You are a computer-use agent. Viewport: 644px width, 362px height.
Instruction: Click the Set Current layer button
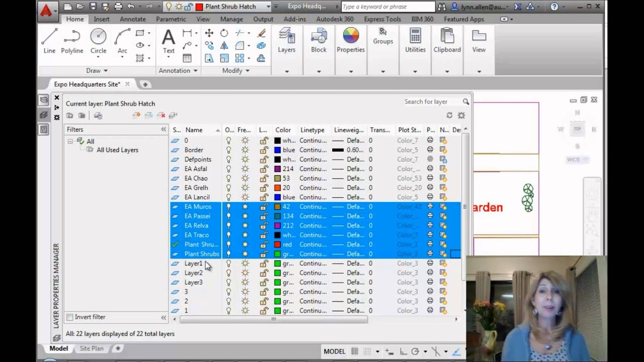[x=173, y=116]
